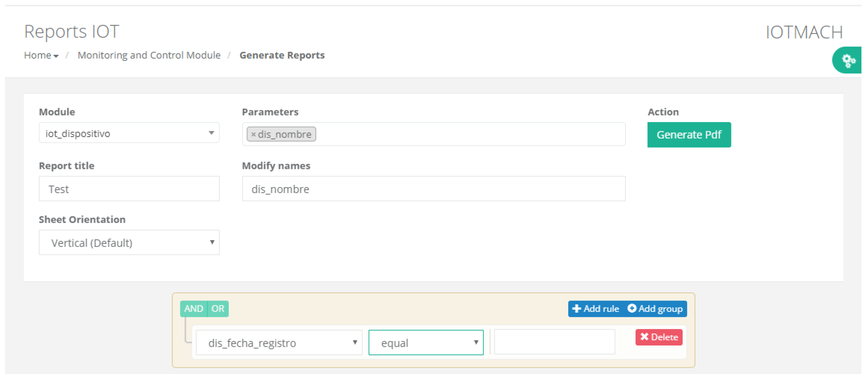Image resolution: width=868 pixels, height=379 pixels.
Task: Focus the Modify names input
Action: (434, 189)
